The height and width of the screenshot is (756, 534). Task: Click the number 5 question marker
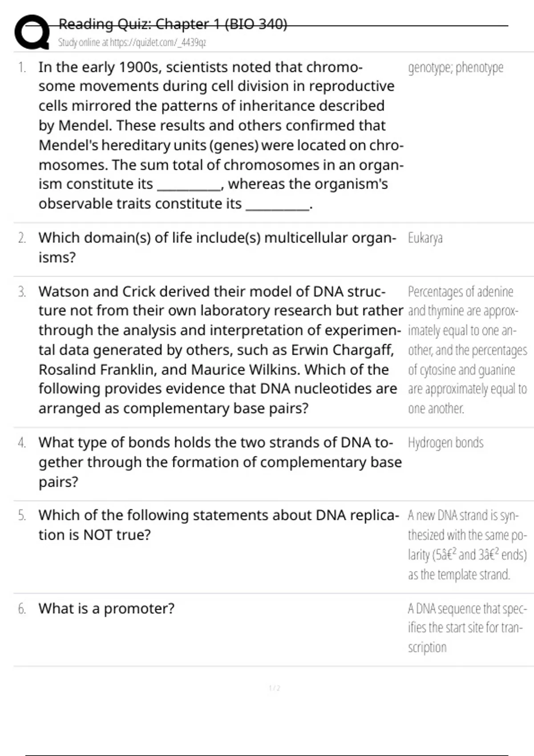(22, 515)
